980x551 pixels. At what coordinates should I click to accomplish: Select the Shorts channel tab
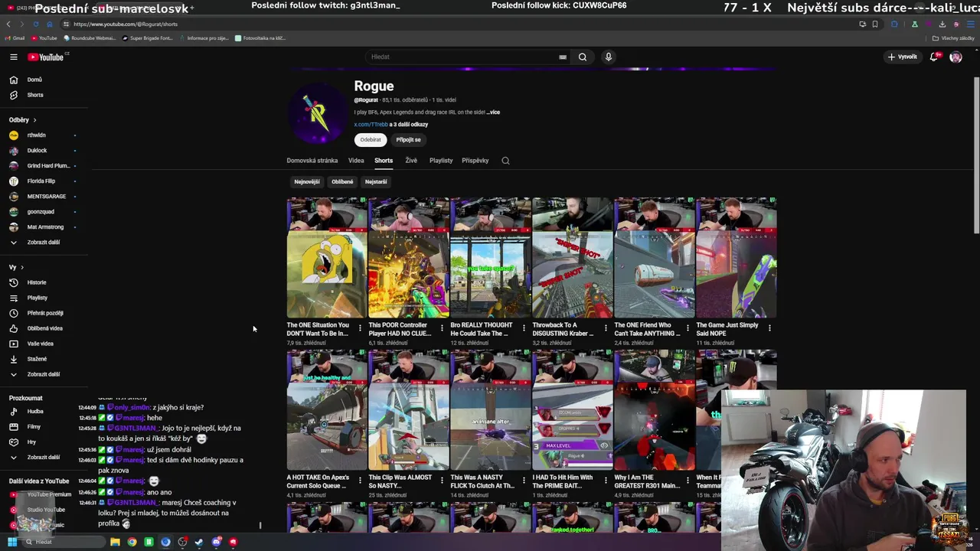point(384,161)
